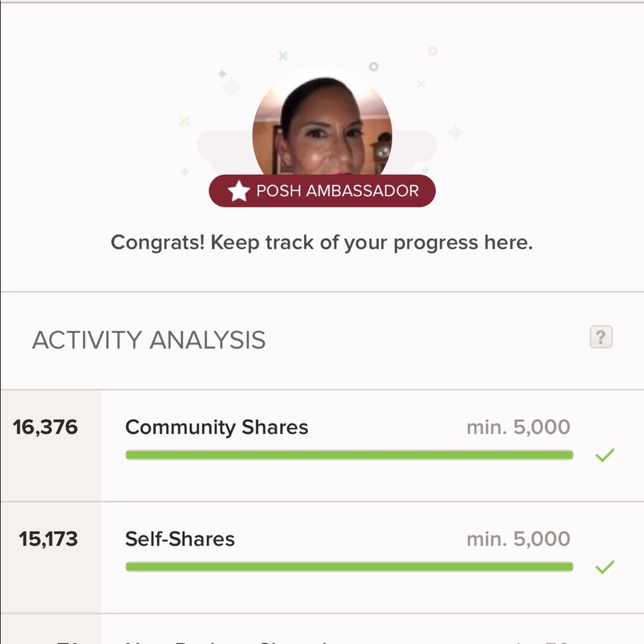Click the Congrats progress tracking message
The height and width of the screenshot is (644, 644).
point(322,243)
